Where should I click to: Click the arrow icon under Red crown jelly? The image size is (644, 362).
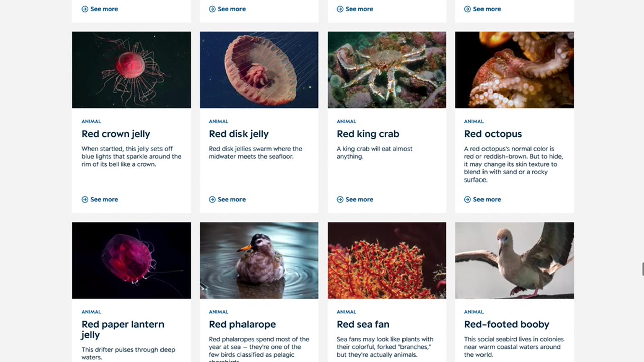[x=85, y=200]
